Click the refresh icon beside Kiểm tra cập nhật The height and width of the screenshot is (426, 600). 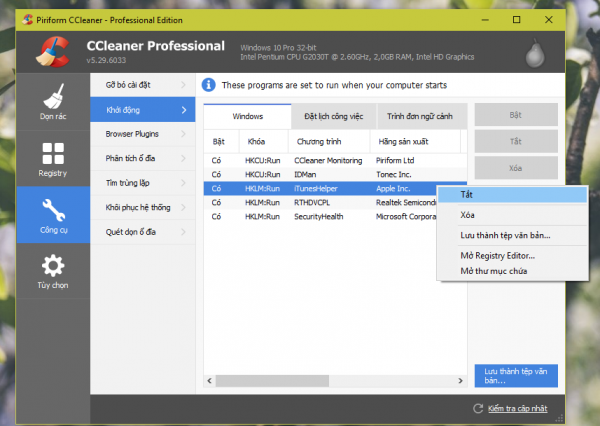pyautogui.click(x=478, y=408)
